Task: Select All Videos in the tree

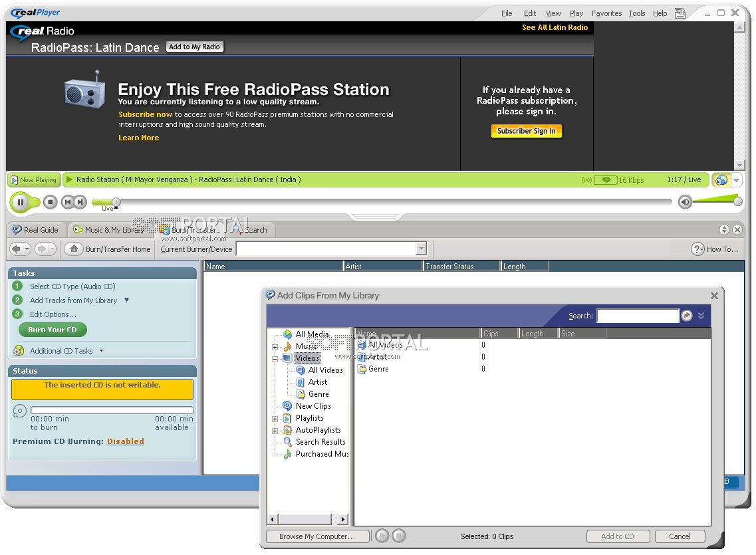Action: click(325, 370)
